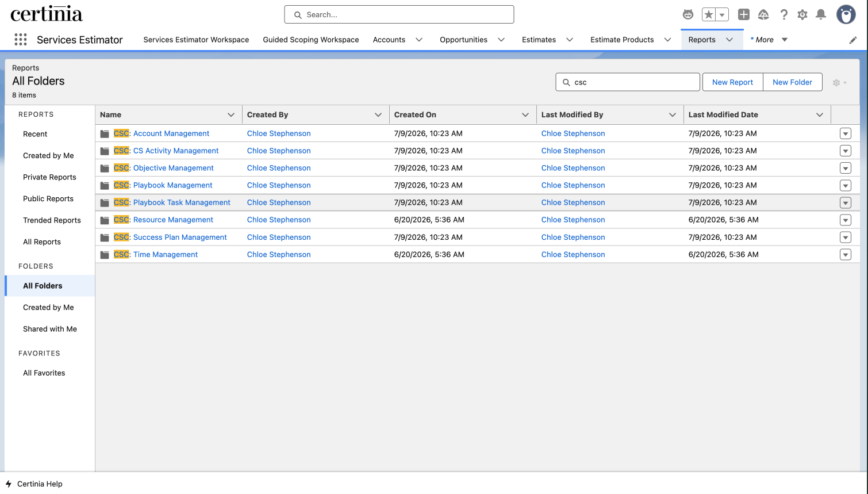Select Recent reports in sidebar
This screenshot has width=868, height=494.
click(35, 134)
